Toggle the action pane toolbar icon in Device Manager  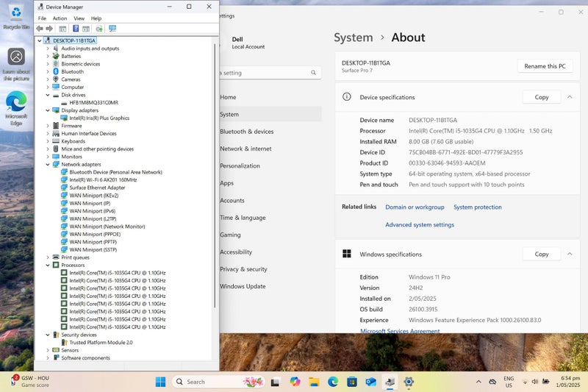click(86, 29)
